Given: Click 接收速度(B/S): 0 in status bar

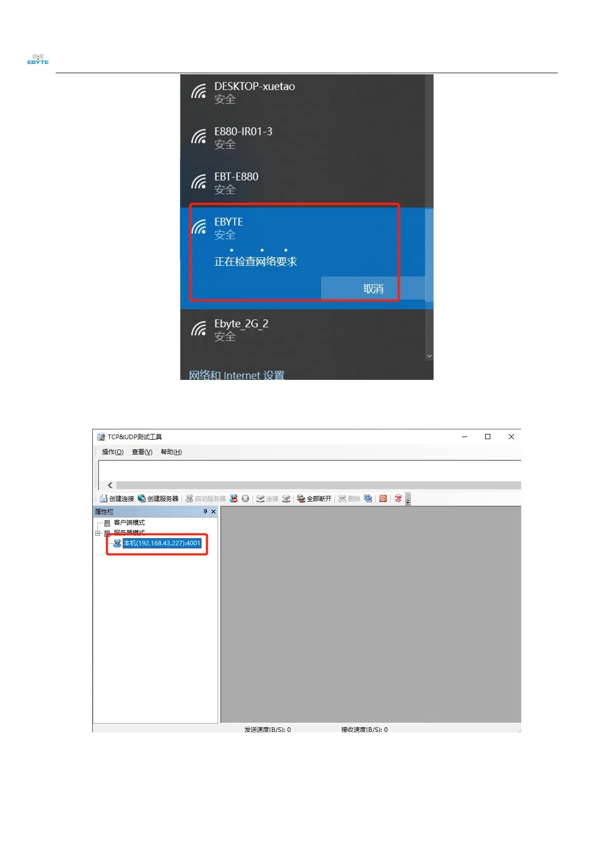Looking at the screenshot, I should click(x=364, y=729).
